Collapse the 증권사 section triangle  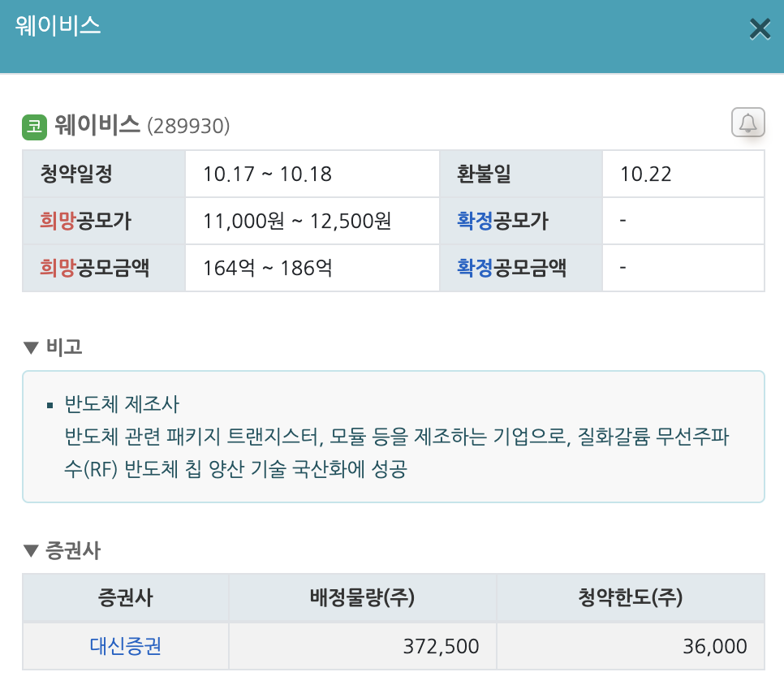coord(31,551)
